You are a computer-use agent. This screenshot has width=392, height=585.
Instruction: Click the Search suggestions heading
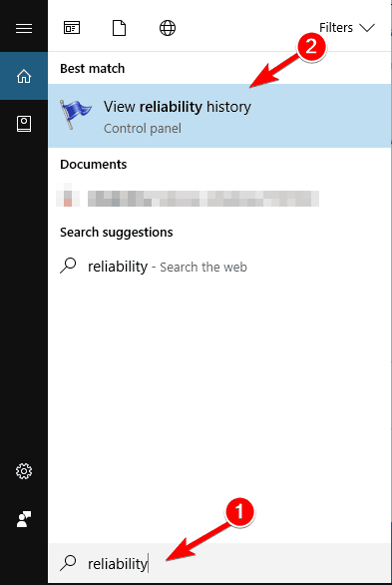point(117,233)
